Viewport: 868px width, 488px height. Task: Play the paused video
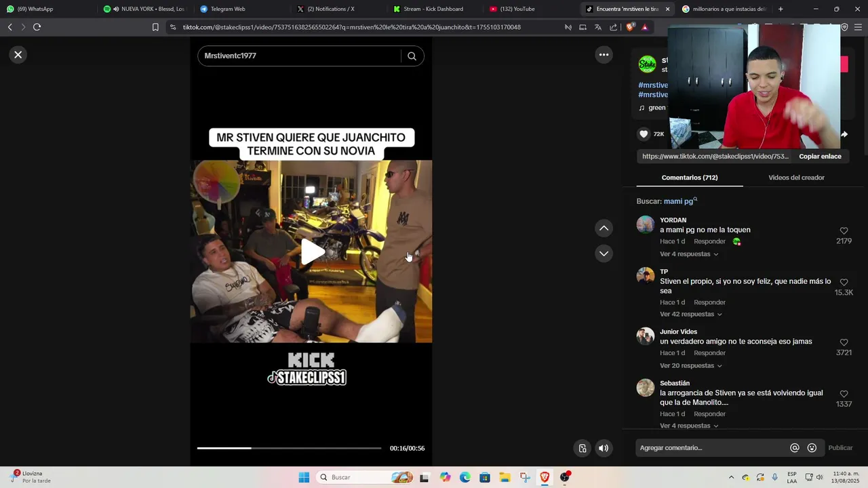pyautogui.click(x=312, y=251)
